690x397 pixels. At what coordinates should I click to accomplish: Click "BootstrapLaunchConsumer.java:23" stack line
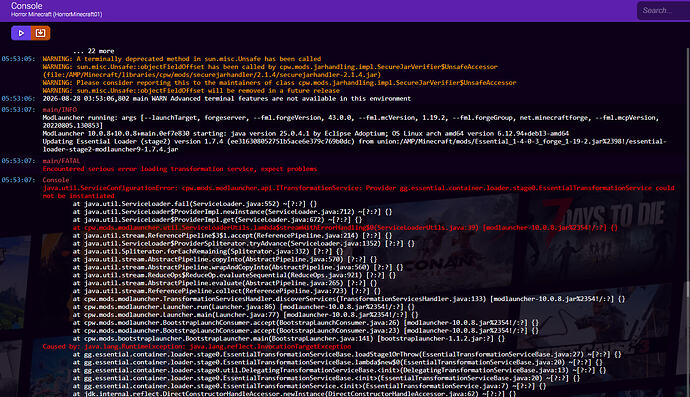(x=306, y=331)
